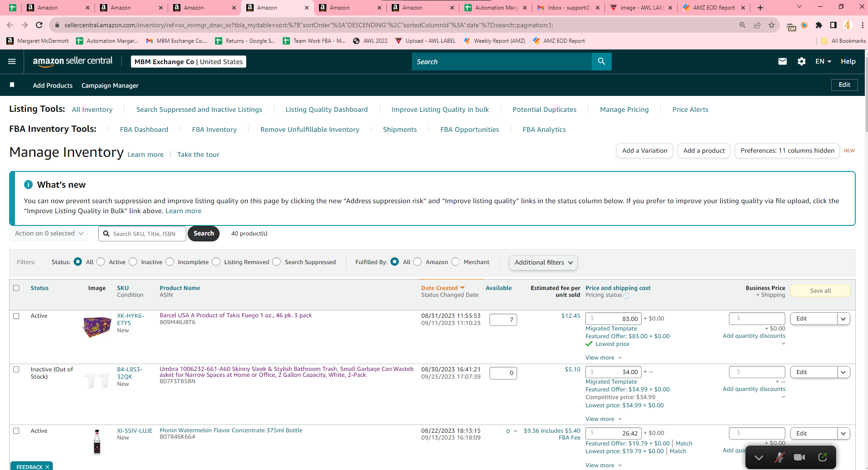868x470 pixels.
Task: Open the Chrome three-dot menu
Action: tap(863, 25)
